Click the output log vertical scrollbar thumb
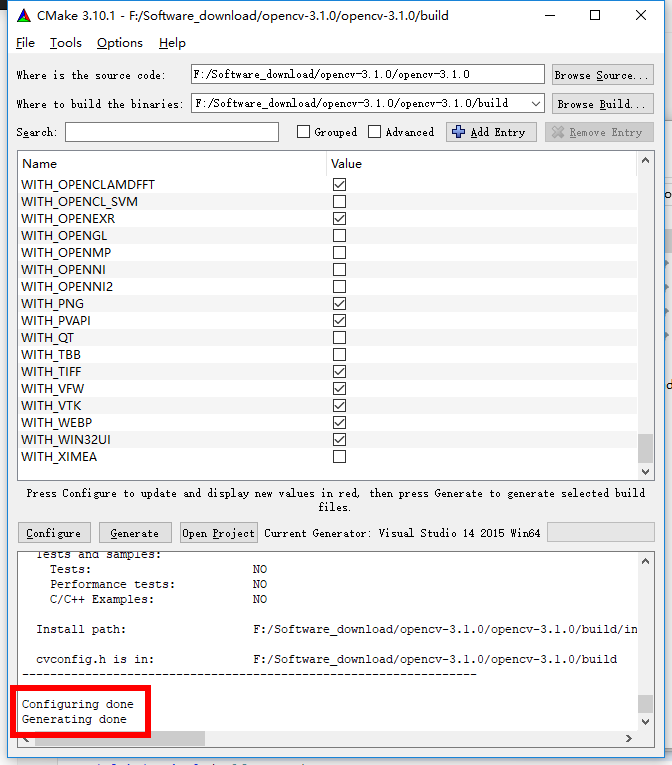Screen dimensions: 672x765 [x=645, y=704]
